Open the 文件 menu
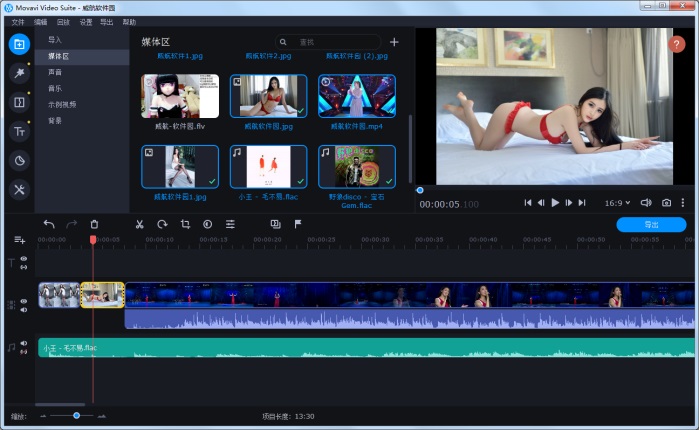This screenshot has height=430, width=699. pos(18,21)
